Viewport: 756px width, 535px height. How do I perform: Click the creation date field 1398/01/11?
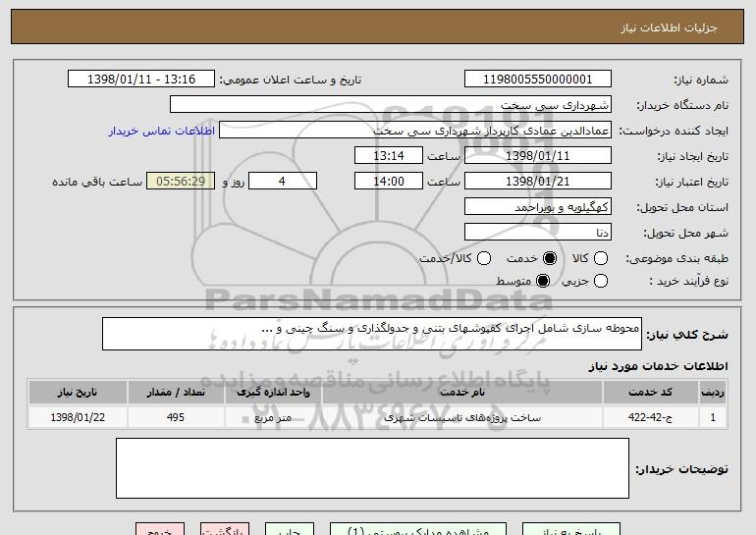(x=538, y=156)
